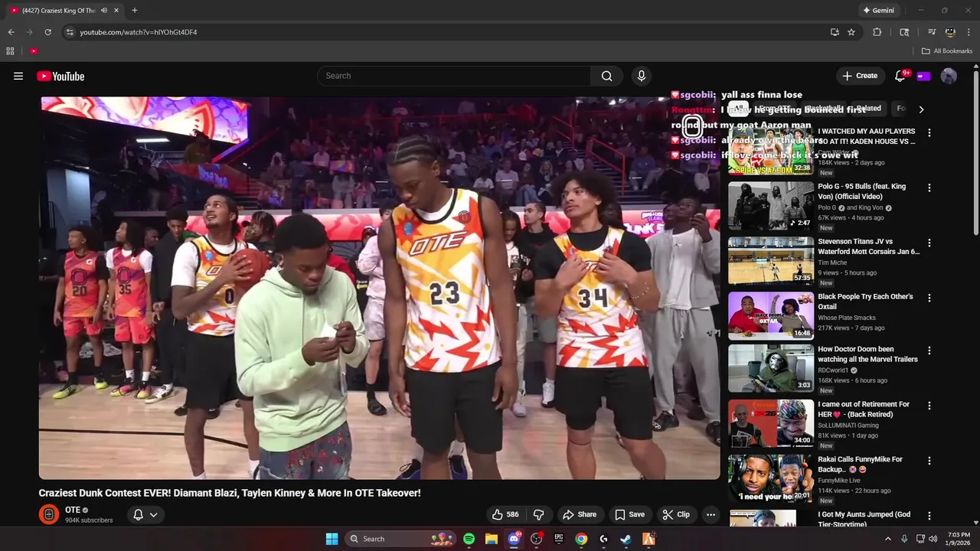Select the All filter chip
Viewport: 980px width, 551px height.
(x=738, y=109)
